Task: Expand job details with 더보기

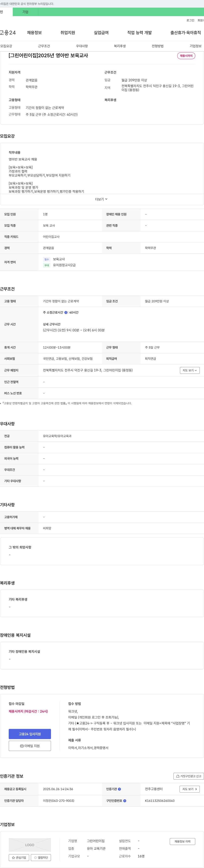Action: 101,200
